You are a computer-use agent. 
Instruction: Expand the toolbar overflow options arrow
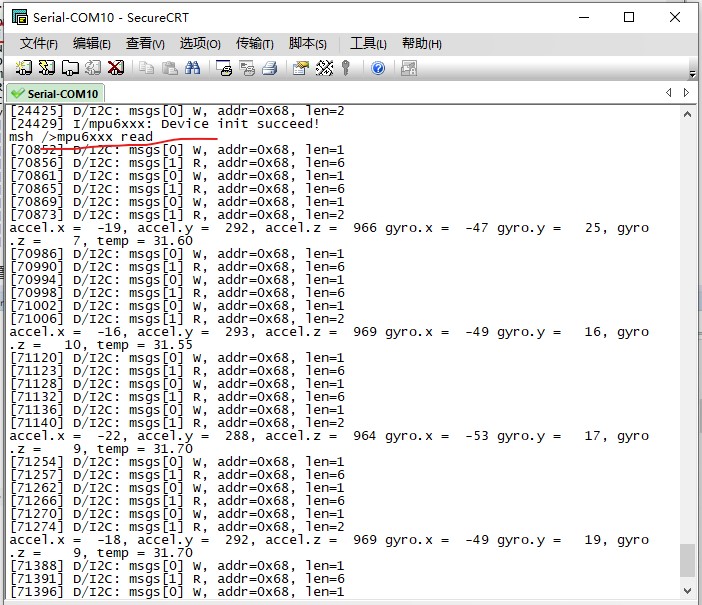tap(693, 73)
